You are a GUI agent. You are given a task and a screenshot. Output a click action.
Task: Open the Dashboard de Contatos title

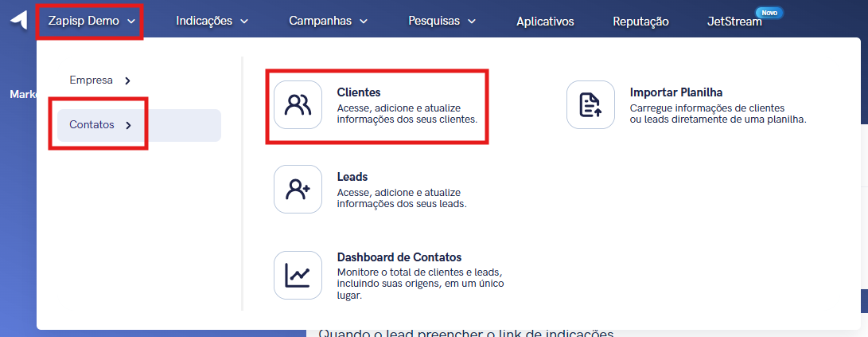tap(399, 257)
